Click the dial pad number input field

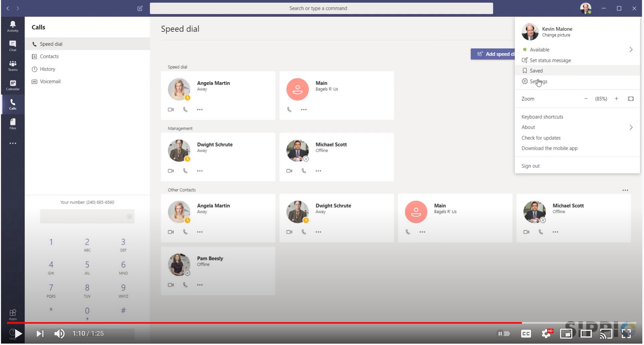point(83,217)
